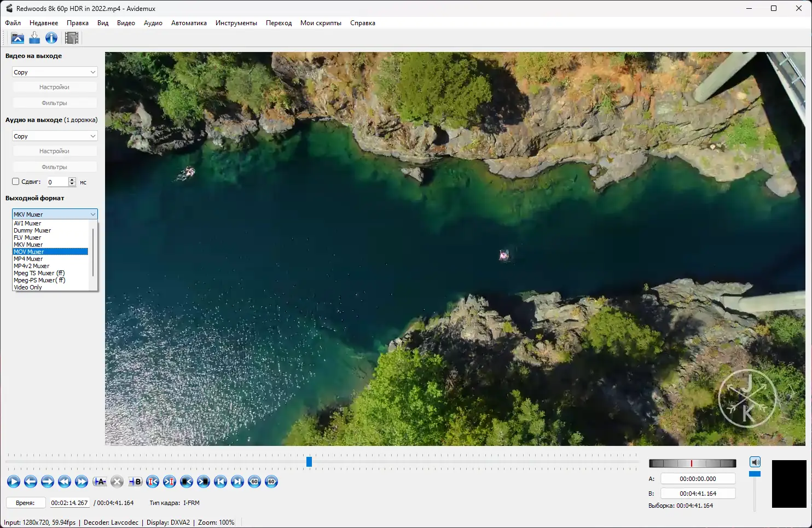
Task: Open the video output Copy dropdown
Action: (55, 72)
